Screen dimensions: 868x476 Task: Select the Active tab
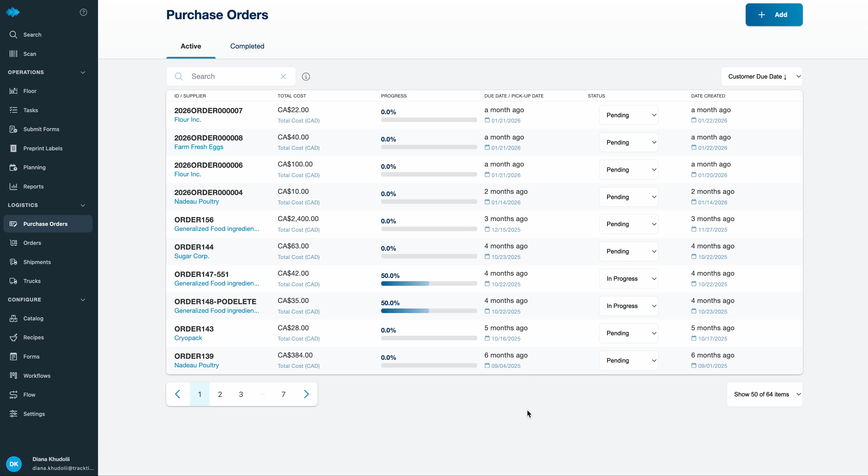click(191, 46)
